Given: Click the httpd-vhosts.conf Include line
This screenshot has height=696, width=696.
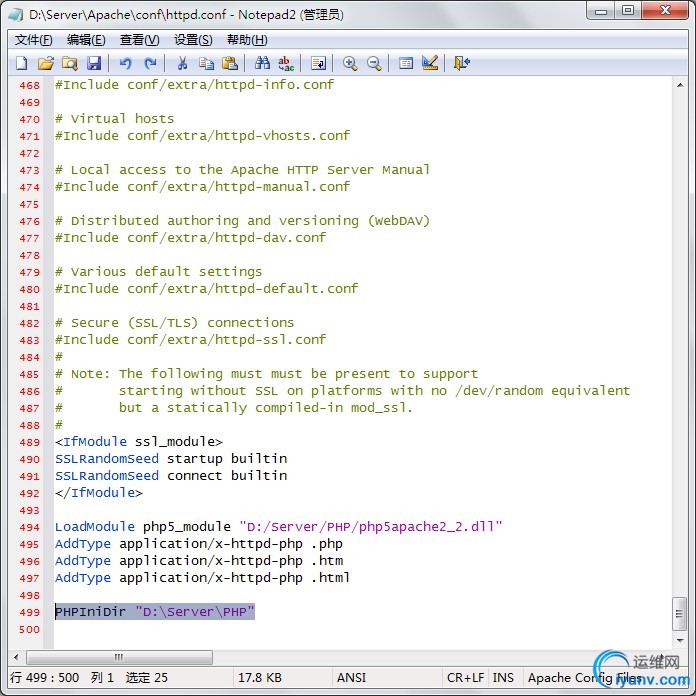Looking at the screenshot, I should coord(202,135).
